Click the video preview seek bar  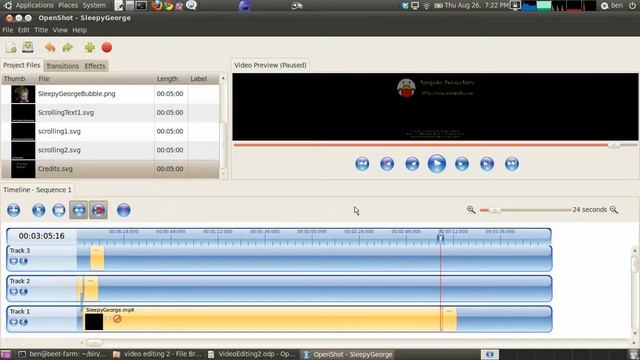435,145
